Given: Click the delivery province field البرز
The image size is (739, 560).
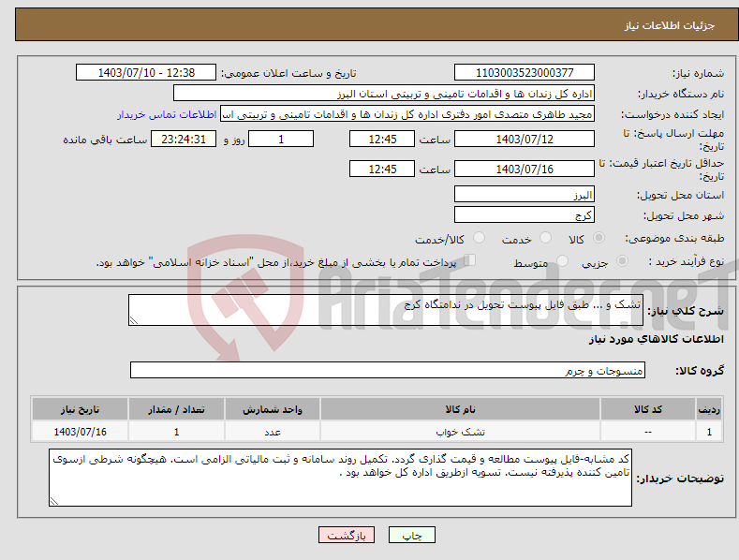Looking at the screenshot, I should pyautogui.click(x=525, y=194).
